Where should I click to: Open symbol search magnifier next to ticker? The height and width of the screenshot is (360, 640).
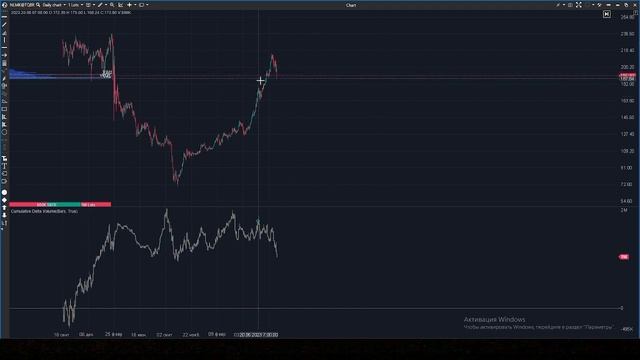point(38,5)
